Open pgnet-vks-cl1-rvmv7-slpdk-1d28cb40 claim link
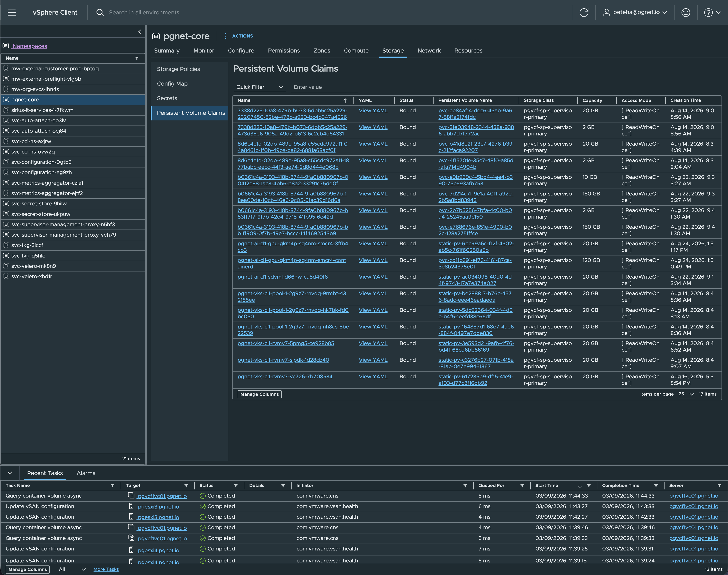The height and width of the screenshot is (575, 728). (283, 360)
